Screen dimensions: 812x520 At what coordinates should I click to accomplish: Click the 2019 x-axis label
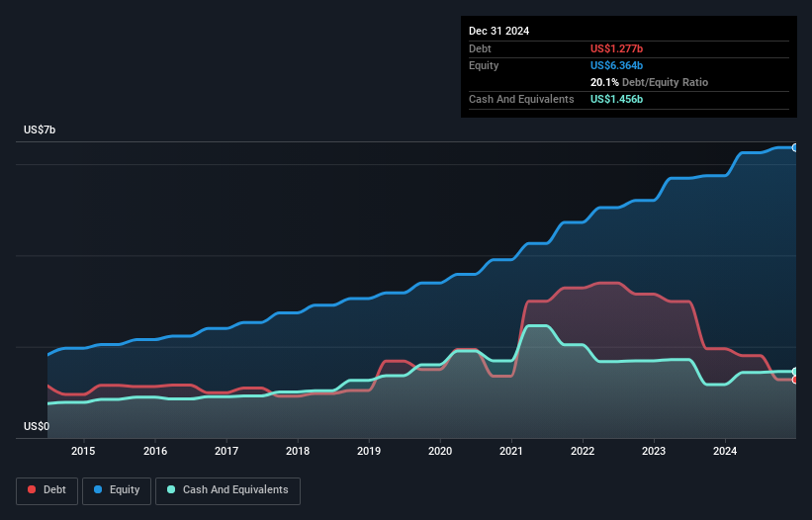tap(369, 451)
